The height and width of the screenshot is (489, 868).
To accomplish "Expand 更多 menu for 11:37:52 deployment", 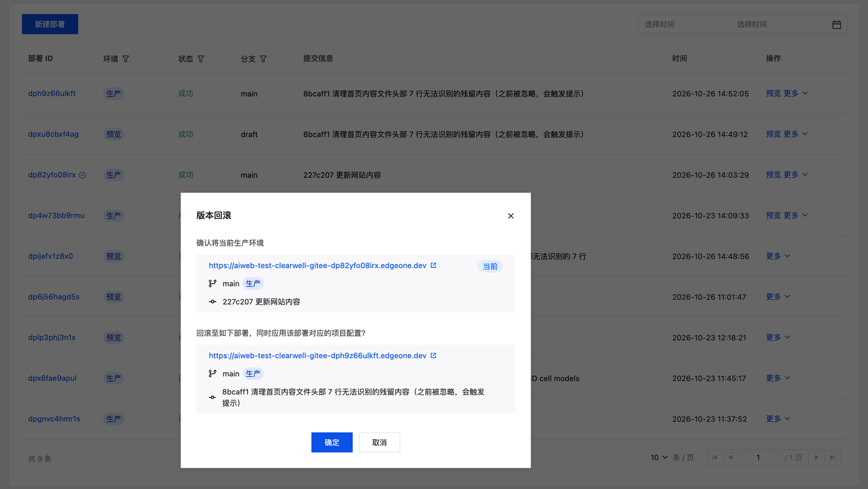I will click(x=778, y=419).
